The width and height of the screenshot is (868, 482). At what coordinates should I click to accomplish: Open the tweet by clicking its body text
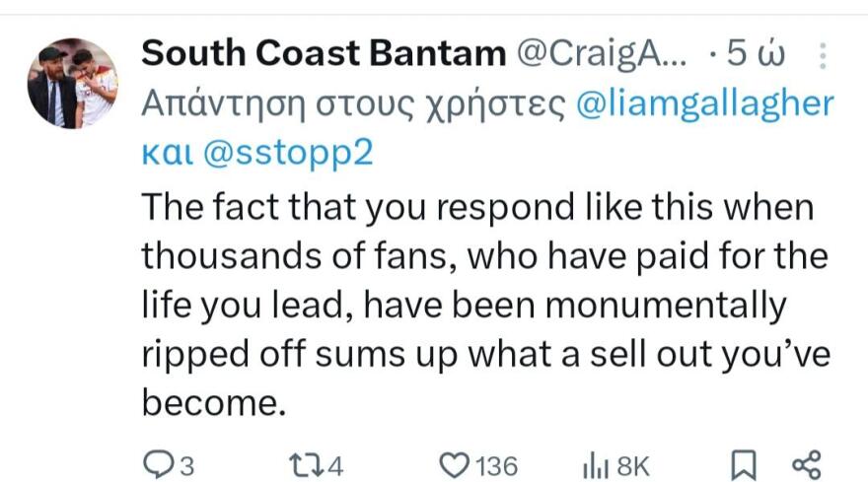pos(483,306)
